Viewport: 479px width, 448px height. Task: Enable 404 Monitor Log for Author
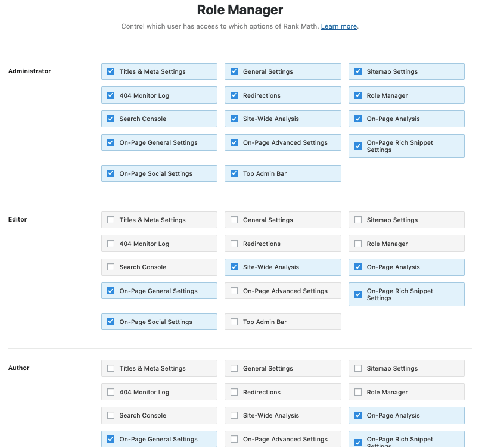110,391
